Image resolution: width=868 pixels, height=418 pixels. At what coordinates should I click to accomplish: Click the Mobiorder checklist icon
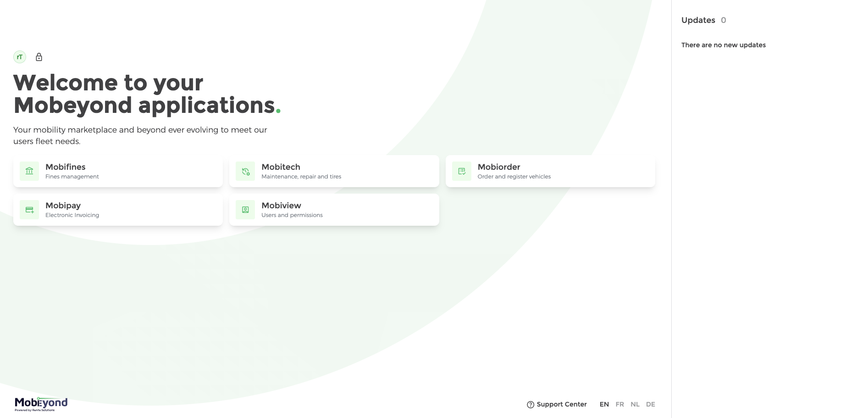coord(462,171)
